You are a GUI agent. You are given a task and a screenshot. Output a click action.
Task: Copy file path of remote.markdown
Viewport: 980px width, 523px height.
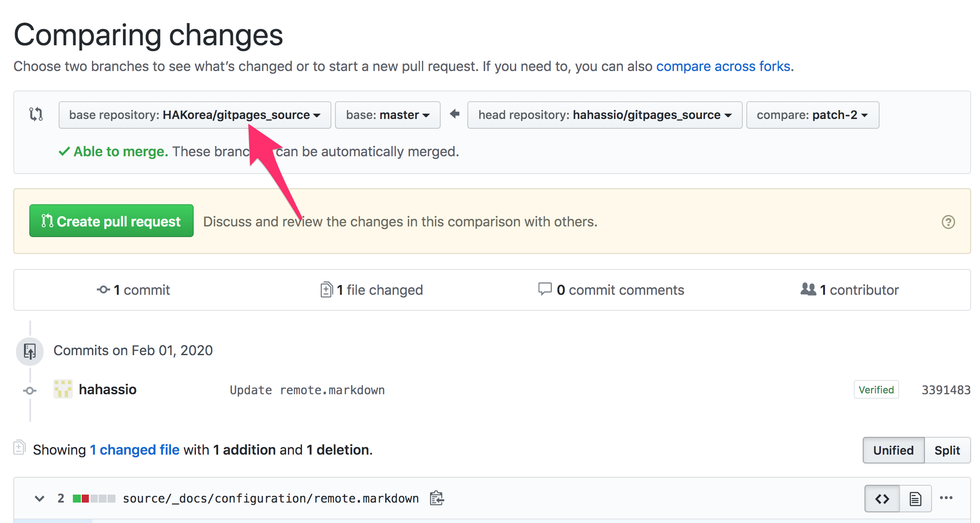[437, 498]
